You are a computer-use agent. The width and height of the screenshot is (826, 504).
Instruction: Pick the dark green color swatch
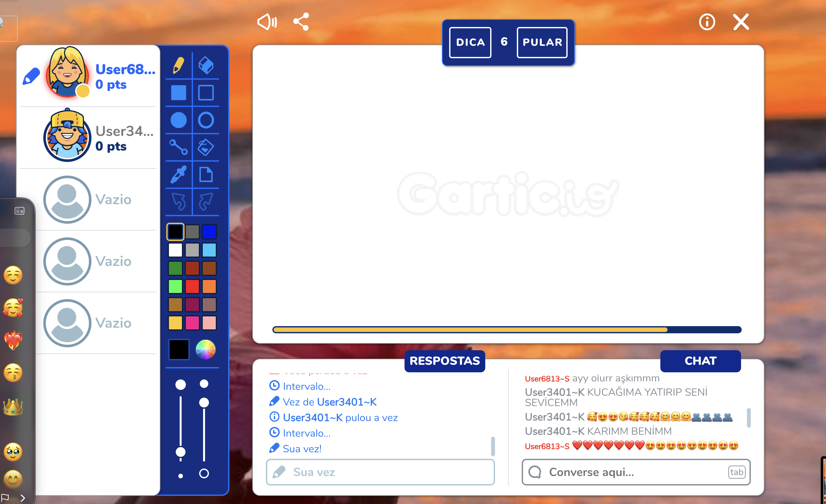point(175,268)
